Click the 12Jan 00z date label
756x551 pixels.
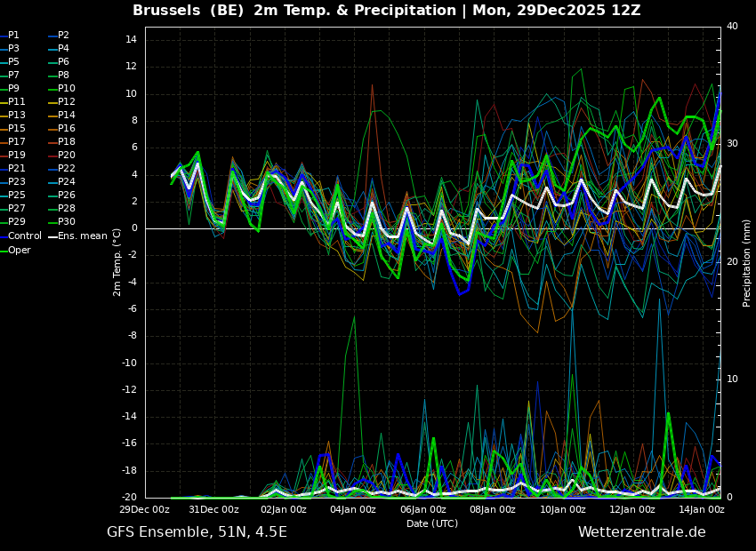pos(632,509)
